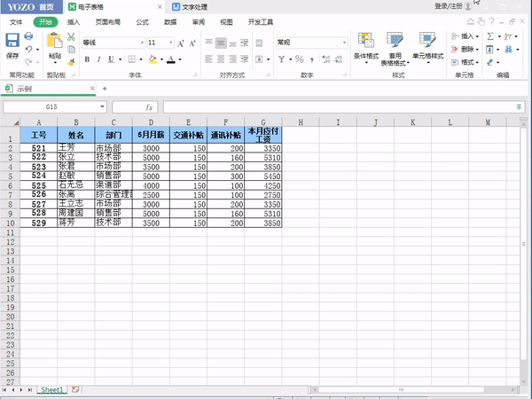This screenshot has height=399, width=532.
Task: Open the underline style dropdown arrow
Action: (120, 59)
